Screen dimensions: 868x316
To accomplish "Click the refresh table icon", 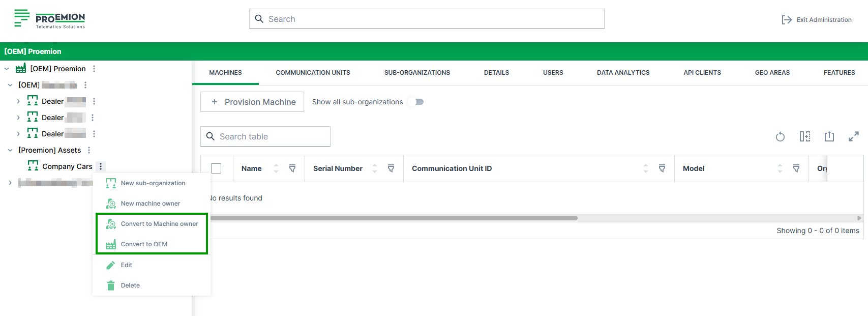I will click(x=780, y=136).
